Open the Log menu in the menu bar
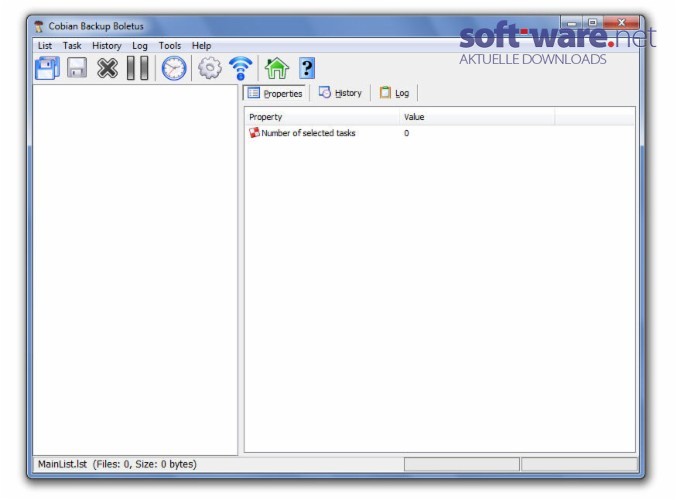 [x=140, y=46]
